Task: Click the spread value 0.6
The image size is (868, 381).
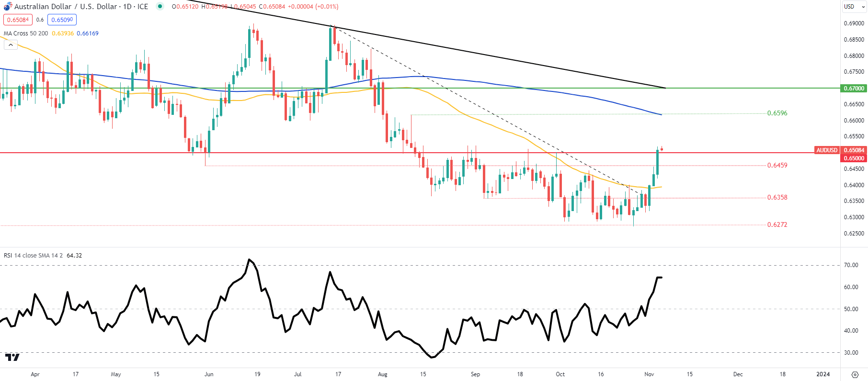Action: (x=40, y=20)
